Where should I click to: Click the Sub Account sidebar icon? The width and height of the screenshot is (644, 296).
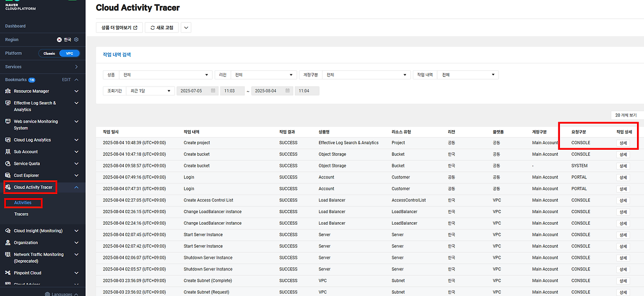[x=8, y=152]
